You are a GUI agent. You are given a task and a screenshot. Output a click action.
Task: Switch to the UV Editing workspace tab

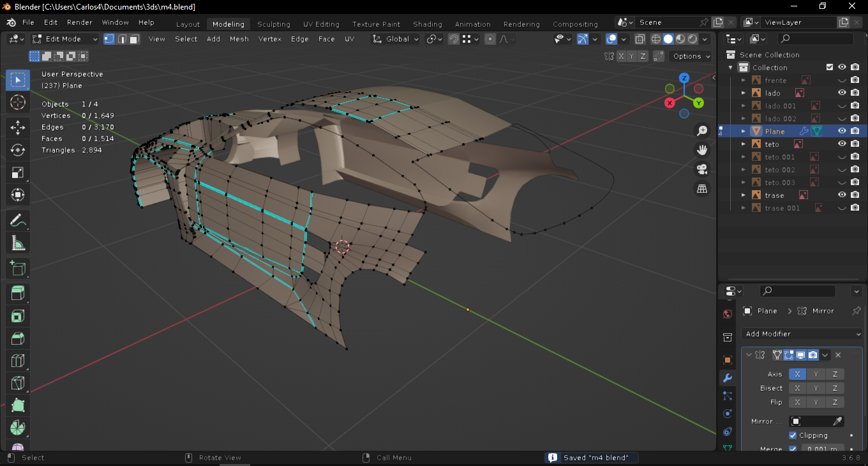tap(321, 24)
